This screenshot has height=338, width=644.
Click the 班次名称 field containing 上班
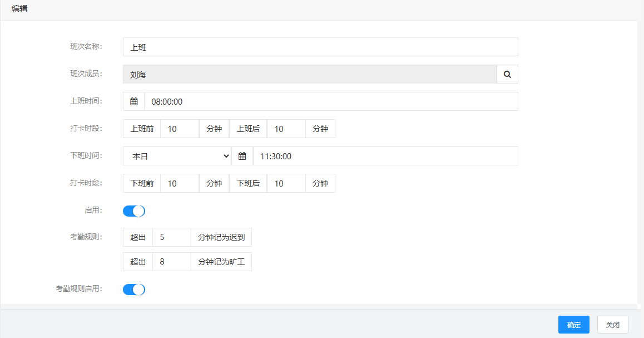point(320,47)
